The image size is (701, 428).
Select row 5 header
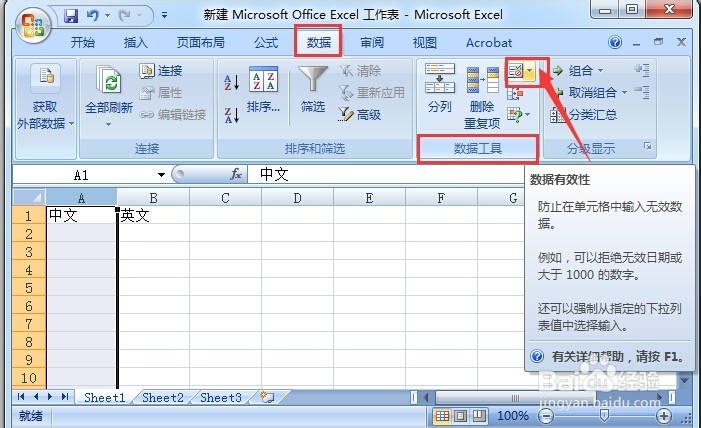[29, 288]
